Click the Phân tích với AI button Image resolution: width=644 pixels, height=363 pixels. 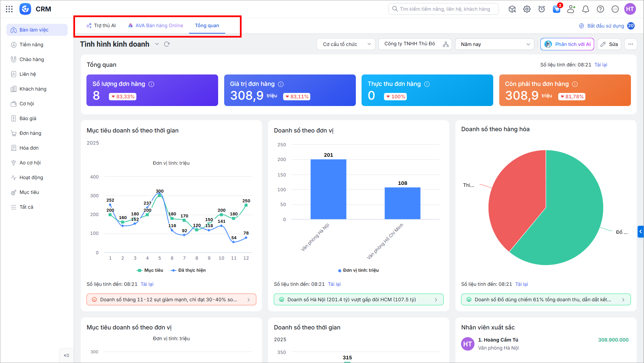[x=567, y=44]
